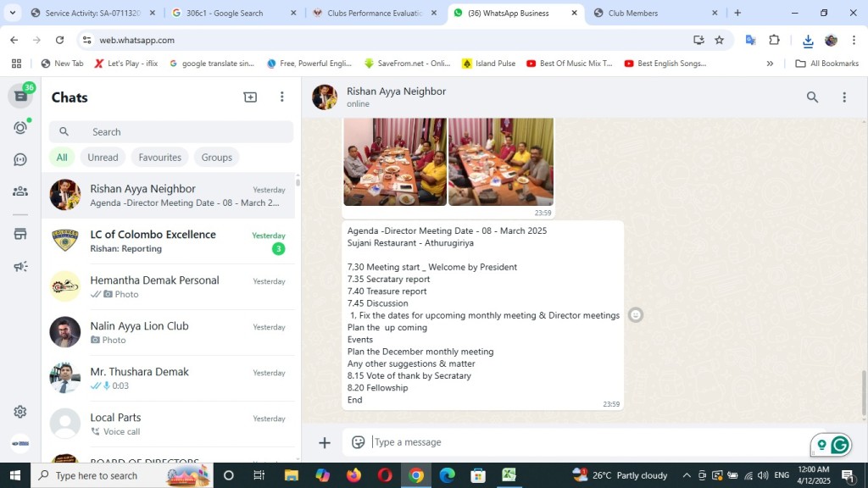Focus the chat Search field
This screenshot has height=488, width=868.
(171, 131)
